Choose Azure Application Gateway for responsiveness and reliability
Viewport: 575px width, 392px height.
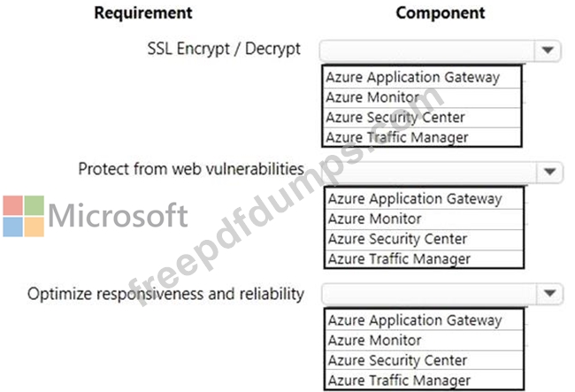click(x=424, y=320)
